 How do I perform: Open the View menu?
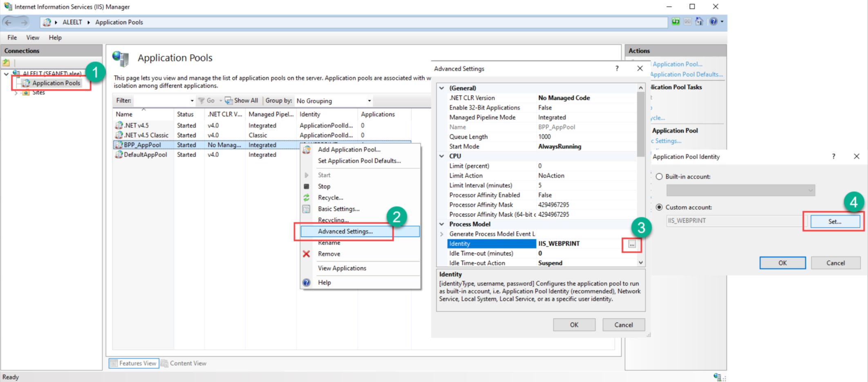tap(33, 38)
